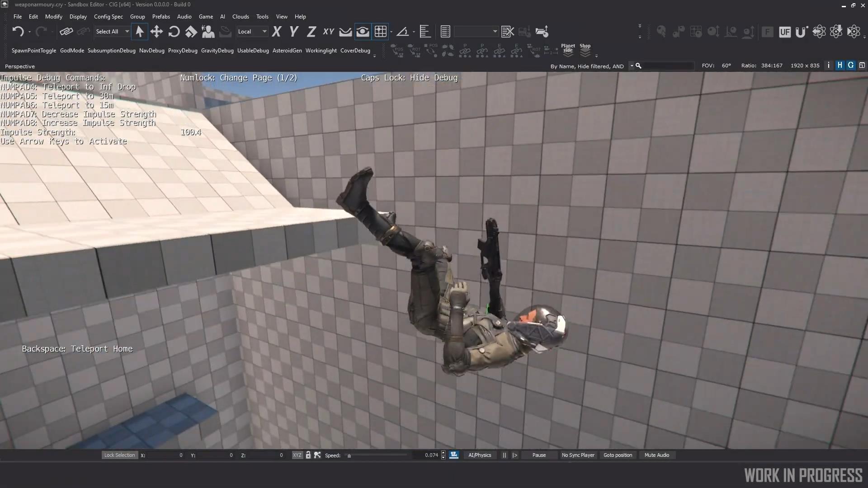Select the Rotate tool icon
868x488 pixels.
click(x=174, y=32)
